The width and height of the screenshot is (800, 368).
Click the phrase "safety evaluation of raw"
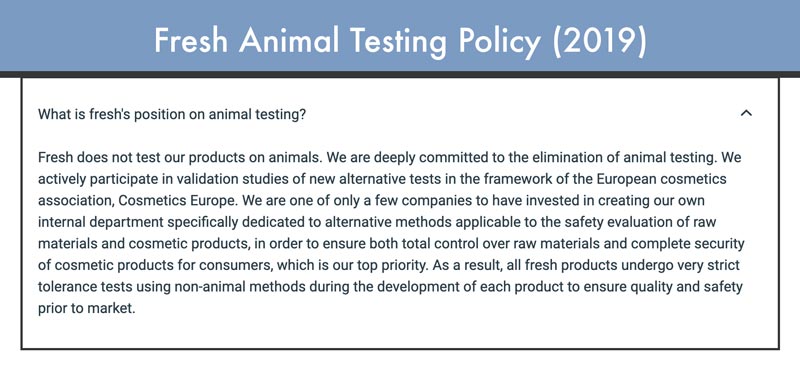click(x=645, y=223)
